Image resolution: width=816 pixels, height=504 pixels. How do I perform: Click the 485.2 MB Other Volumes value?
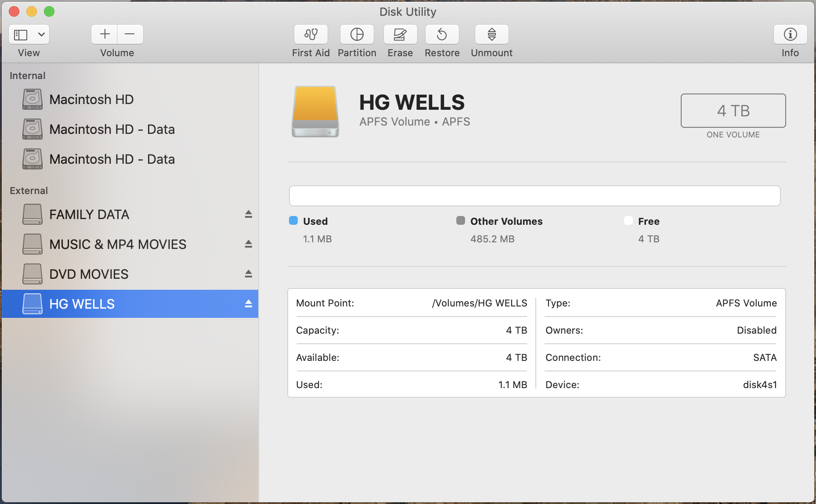[492, 239]
